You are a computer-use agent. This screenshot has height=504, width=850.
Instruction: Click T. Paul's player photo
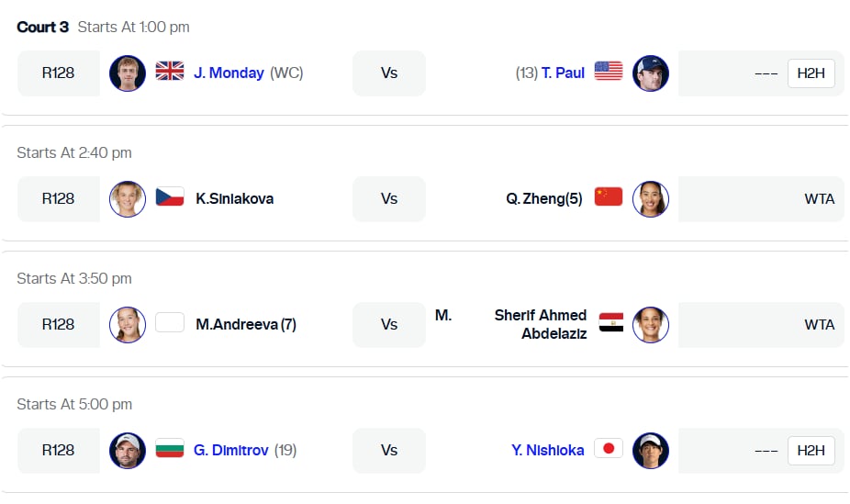651,73
